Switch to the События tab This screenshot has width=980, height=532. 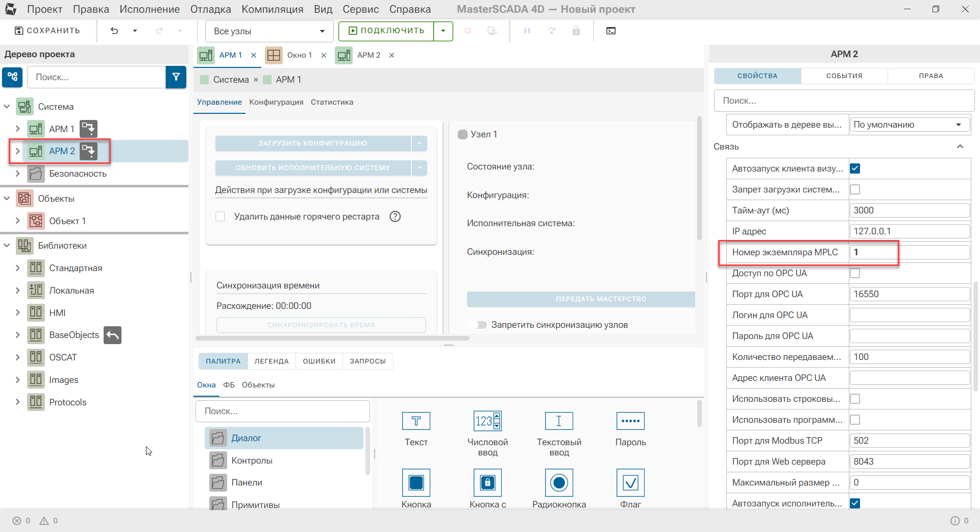point(844,76)
